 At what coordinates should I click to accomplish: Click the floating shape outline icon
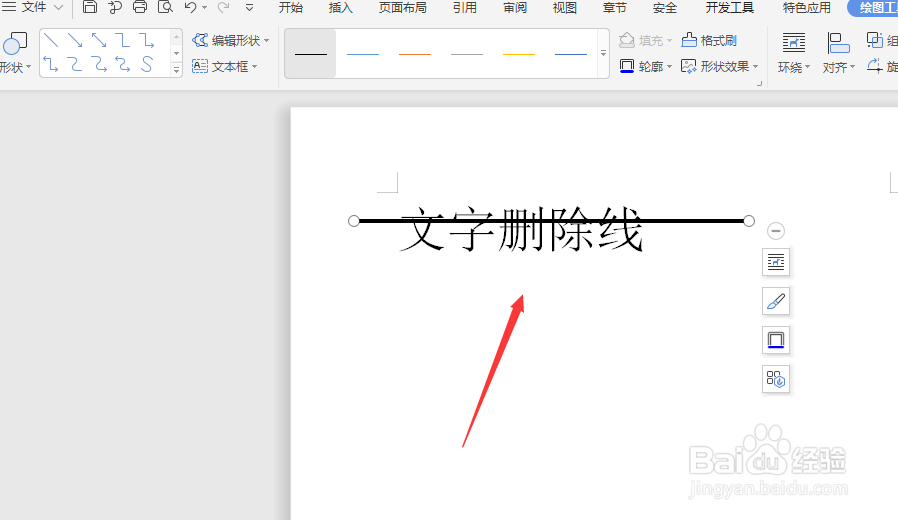point(776,340)
